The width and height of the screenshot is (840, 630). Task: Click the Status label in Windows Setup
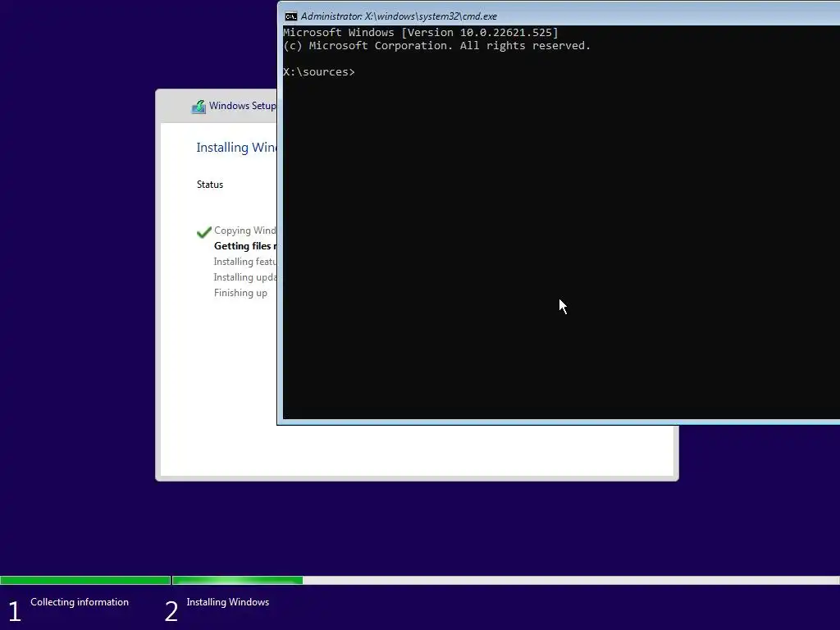pos(209,185)
